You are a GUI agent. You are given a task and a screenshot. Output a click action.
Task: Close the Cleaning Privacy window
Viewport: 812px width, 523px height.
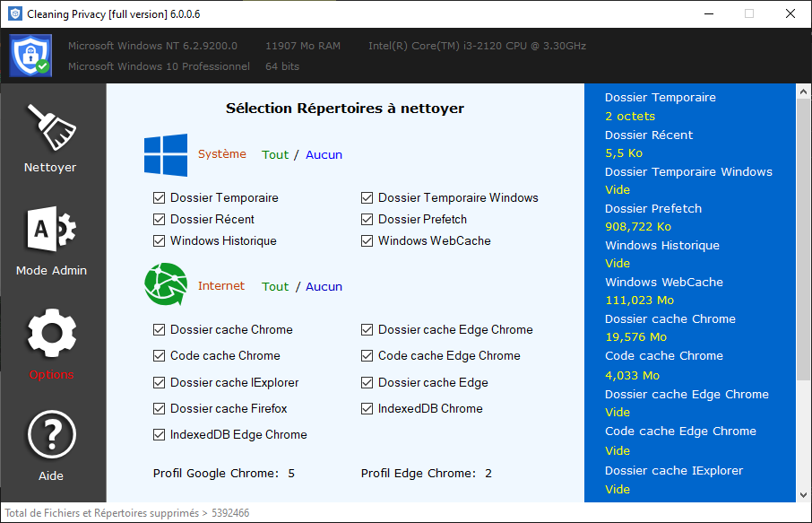(x=790, y=14)
